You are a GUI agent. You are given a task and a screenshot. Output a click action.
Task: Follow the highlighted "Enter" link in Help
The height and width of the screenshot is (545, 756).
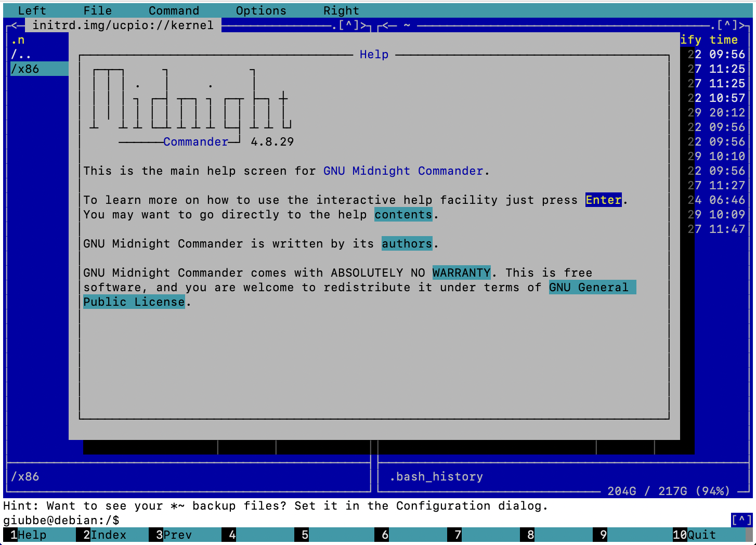tap(603, 200)
